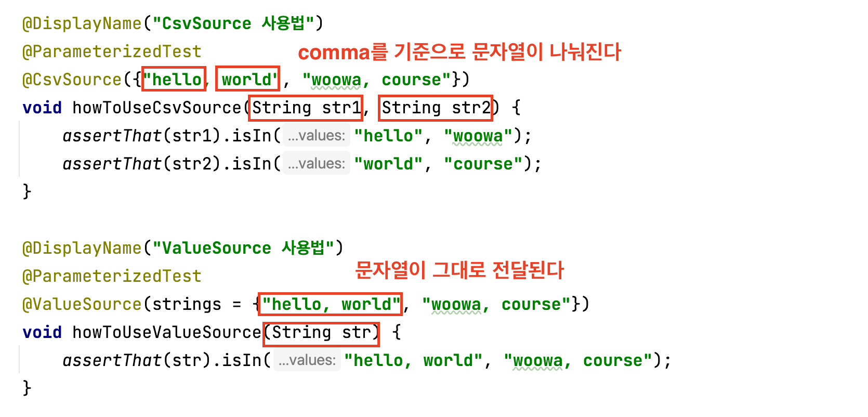Click the "hello, world" string inside @ValueSource
Viewport: 868px width, 417px height.
coord(332,304)
